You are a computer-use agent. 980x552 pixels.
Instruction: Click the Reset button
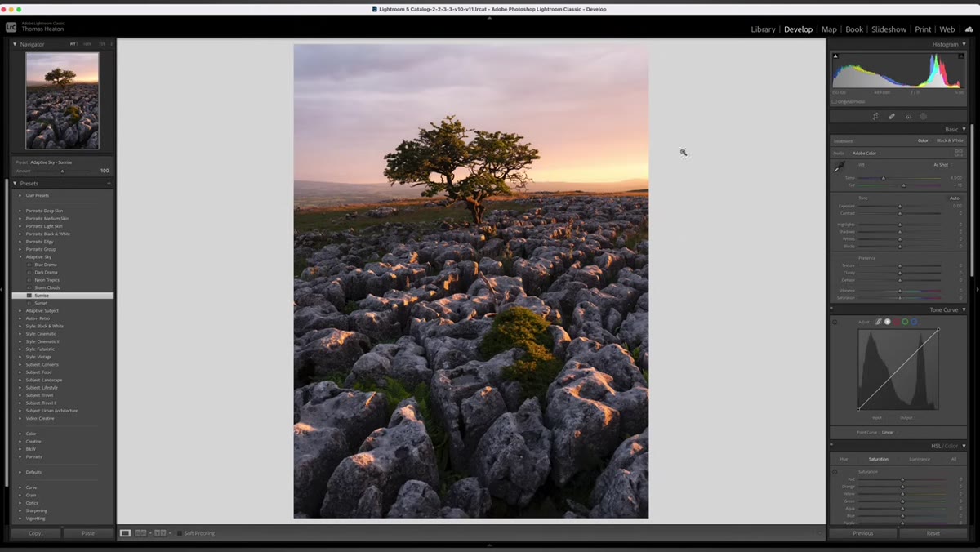[933, 533]
